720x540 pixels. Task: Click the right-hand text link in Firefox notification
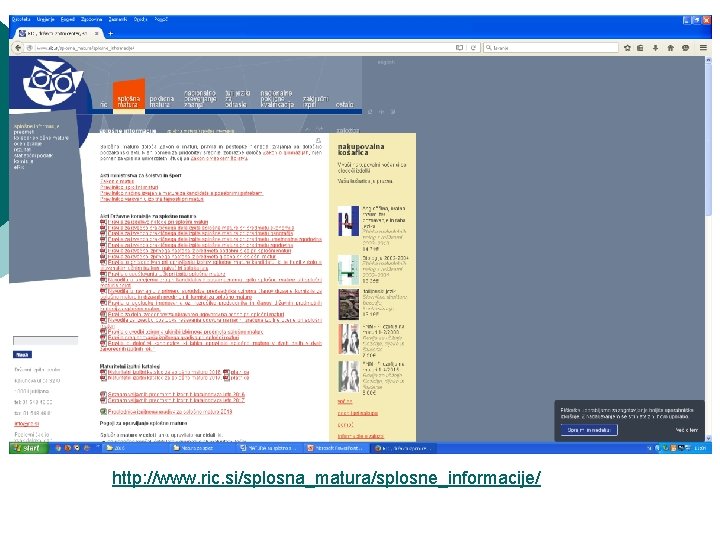click(686, 430)
